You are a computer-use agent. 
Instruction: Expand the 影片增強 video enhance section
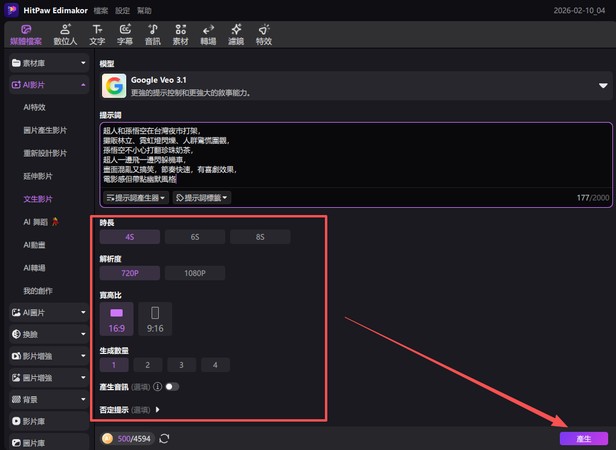point(49,356)
